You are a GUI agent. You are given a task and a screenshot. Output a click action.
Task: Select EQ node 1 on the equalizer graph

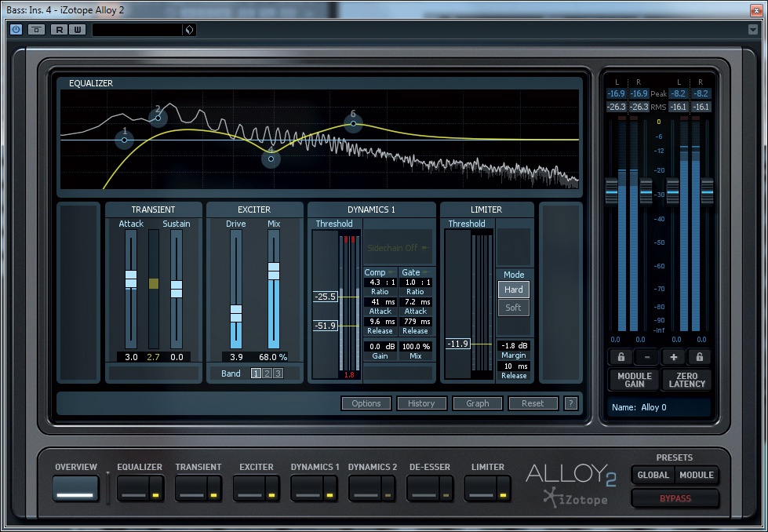tap(124, 140)
